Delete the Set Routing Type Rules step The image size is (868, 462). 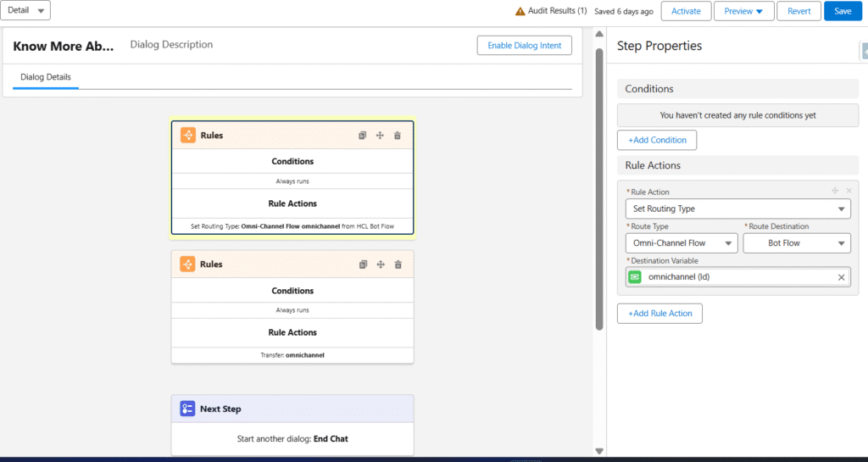[398, 136]
